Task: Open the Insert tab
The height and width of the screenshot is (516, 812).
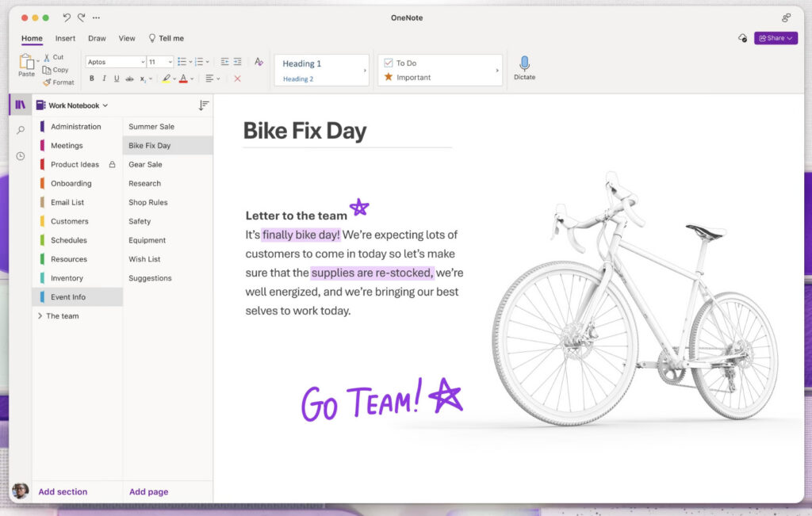Action: pos(65,38)
